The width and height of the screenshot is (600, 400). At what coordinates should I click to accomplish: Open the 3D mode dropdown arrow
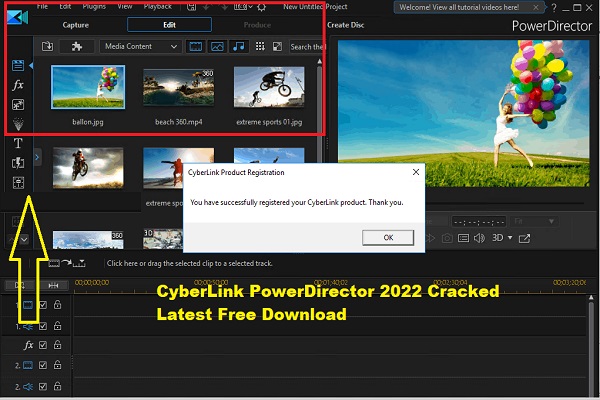(x=510, y=238)
